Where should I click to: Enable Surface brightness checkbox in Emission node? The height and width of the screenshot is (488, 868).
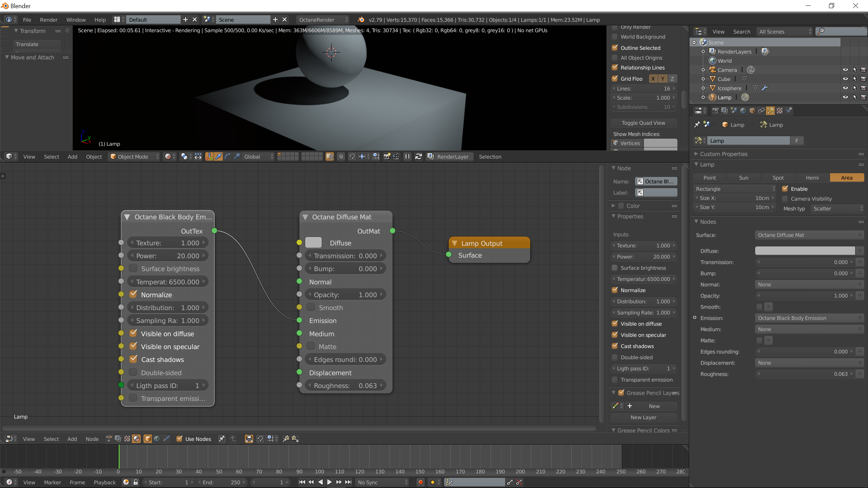click(x=133, y=269)
